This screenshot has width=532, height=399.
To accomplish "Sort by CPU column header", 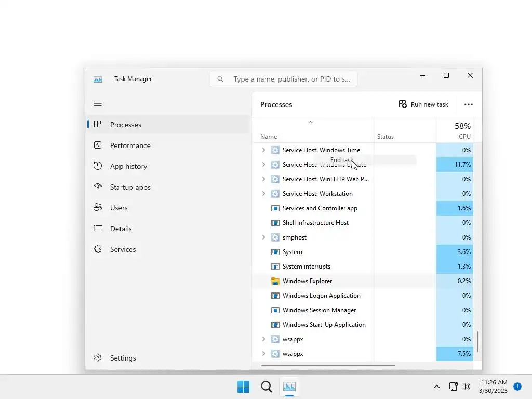I will click(455, 130).
